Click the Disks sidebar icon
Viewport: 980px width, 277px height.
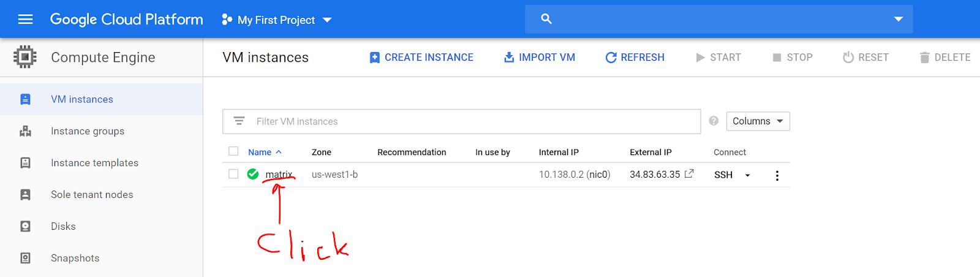click(25, 227)
